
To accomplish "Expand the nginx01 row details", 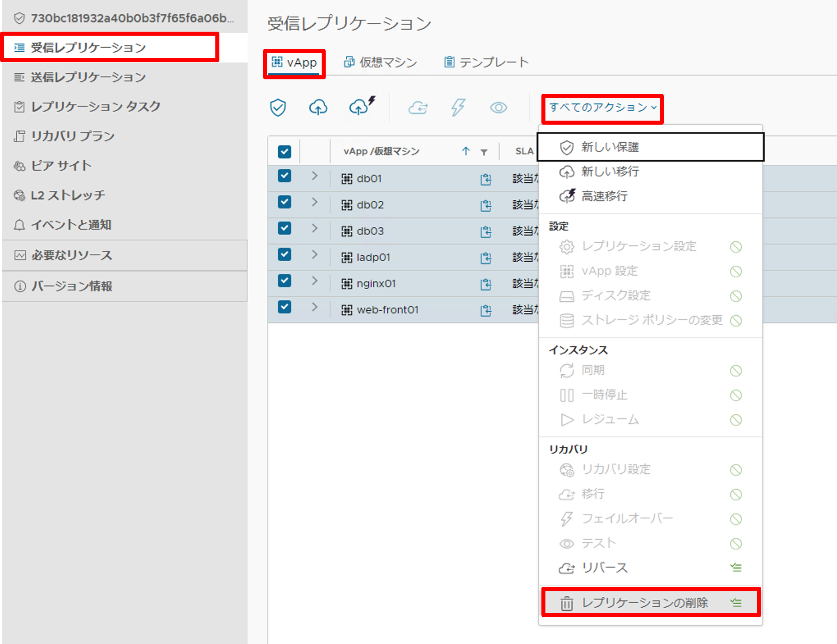I will (x=315, y=281).
